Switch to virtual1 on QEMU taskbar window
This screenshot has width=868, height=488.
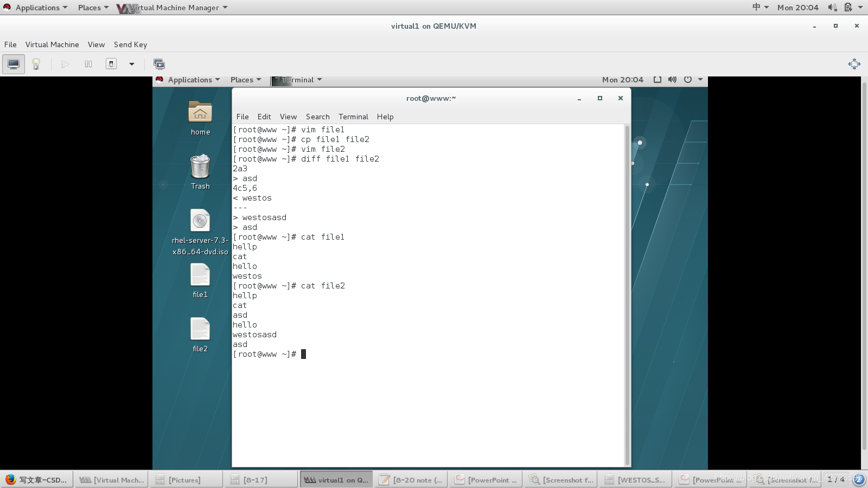(336, 479)
